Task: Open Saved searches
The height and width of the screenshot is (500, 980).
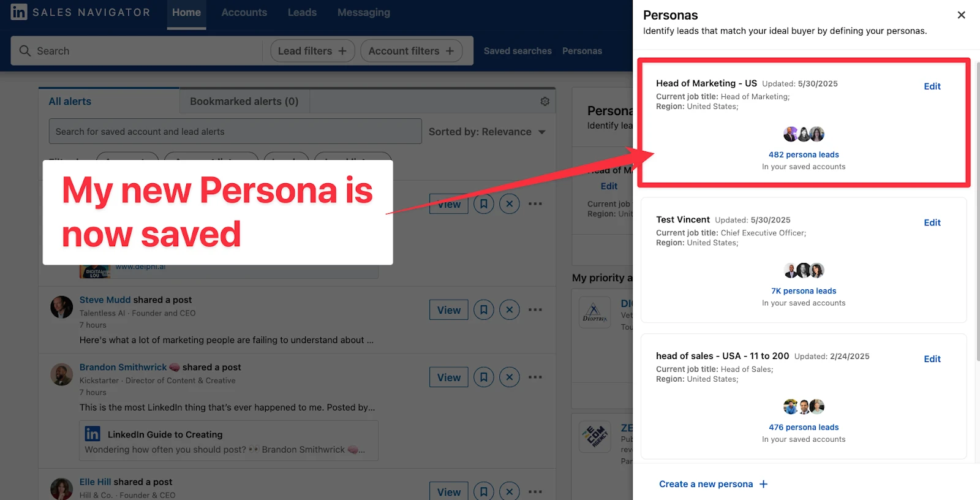Action: 518,51
